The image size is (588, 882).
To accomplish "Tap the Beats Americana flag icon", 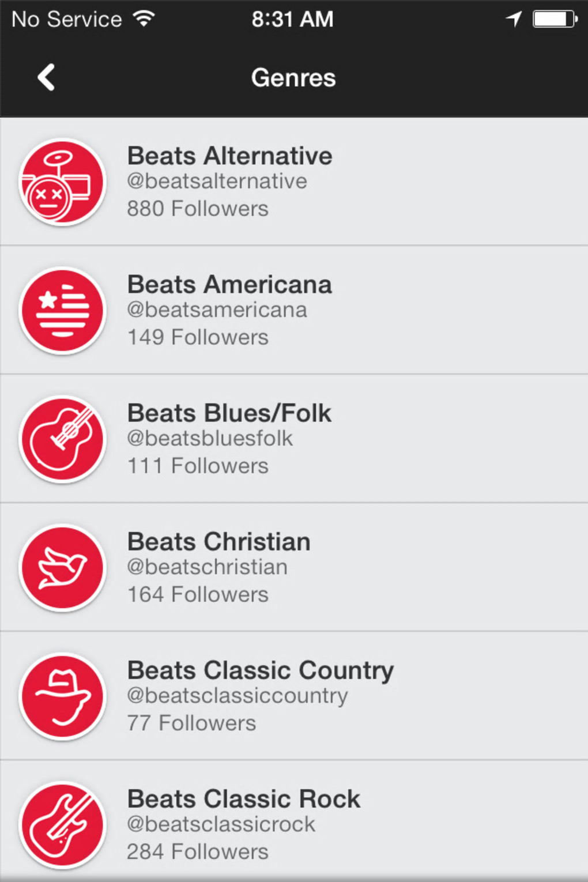I will pyautogui.click(x=62, y=311).
